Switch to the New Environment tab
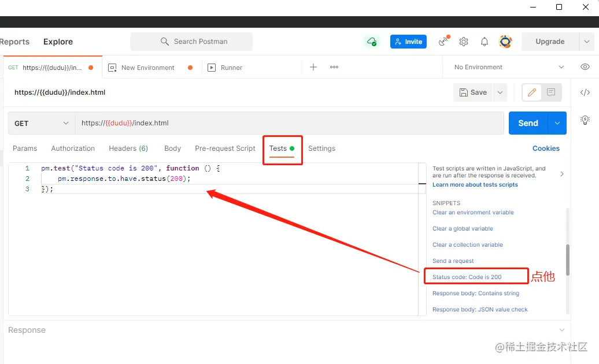 tap(148, 68)
